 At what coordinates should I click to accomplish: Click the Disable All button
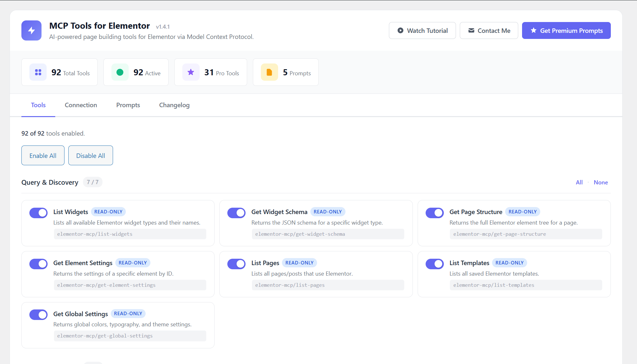tap(91, 155)
